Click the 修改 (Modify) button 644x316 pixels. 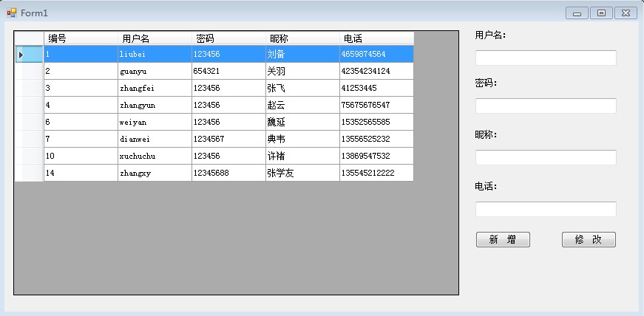(x=589, y=240)
